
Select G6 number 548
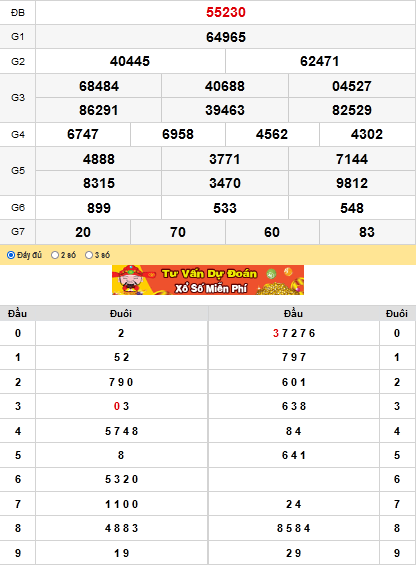click(x=352, y=208)
